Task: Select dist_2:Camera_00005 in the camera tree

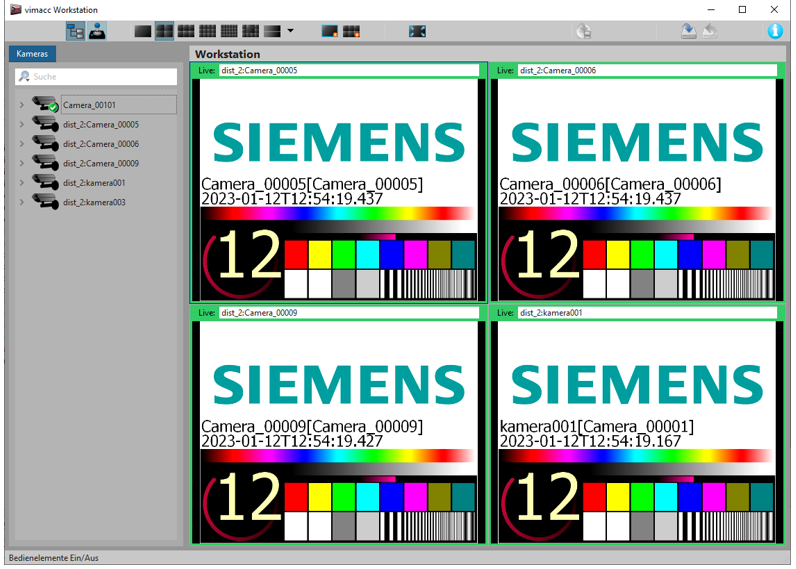Action: 101,124
